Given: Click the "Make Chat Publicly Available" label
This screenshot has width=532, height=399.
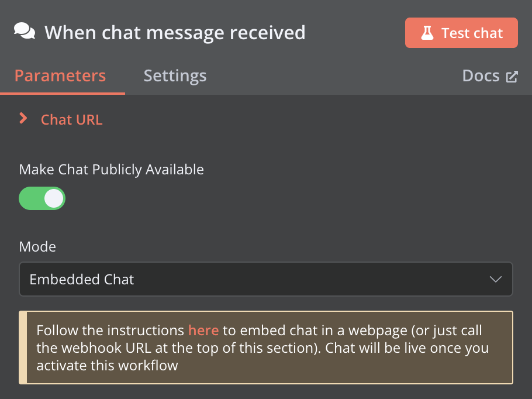Looking at the screenshot, I should tap(112, 170).
